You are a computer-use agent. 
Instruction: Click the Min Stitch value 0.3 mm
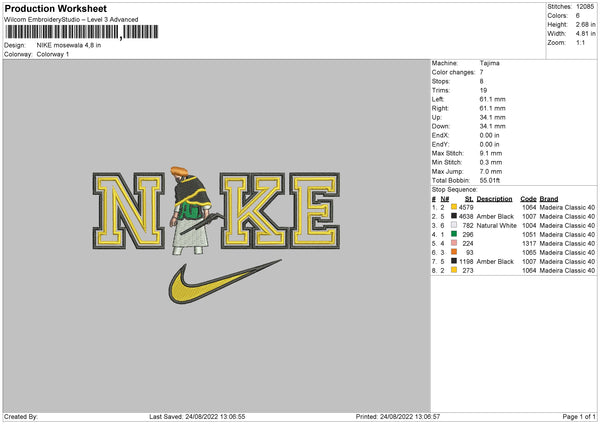coord(491,162)
